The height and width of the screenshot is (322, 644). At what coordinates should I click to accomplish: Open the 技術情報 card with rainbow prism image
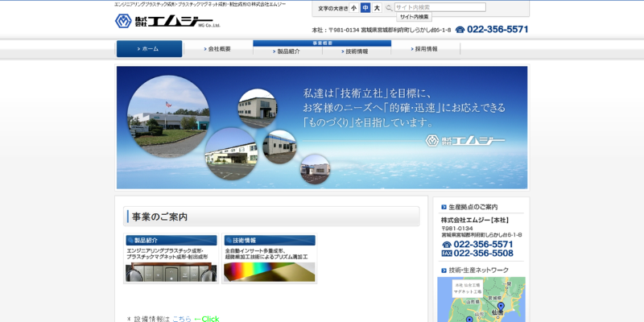pos(269,258)
